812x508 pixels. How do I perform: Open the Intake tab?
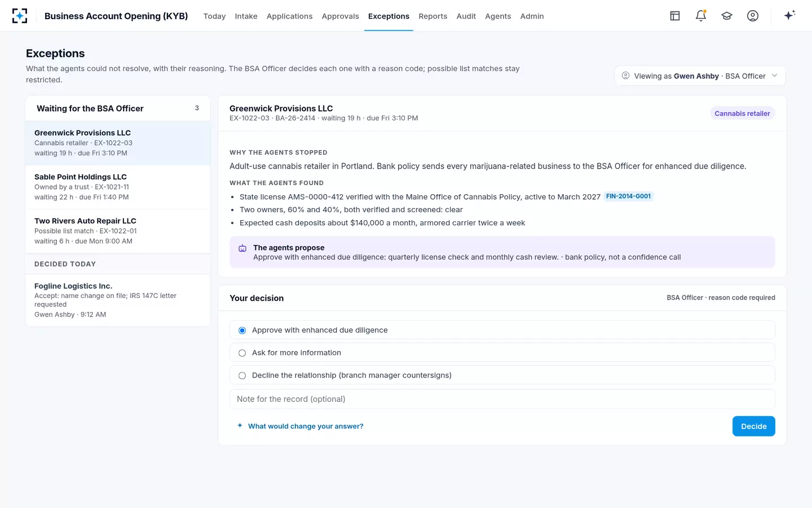coord(246,16)
